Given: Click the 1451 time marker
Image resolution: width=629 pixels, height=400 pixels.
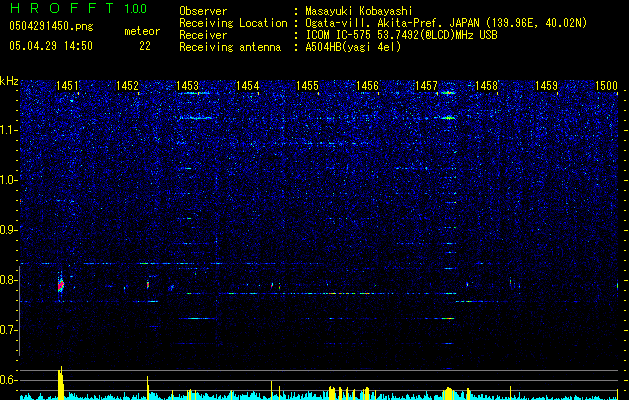Looking at the screenshot, I should point(67,86).
